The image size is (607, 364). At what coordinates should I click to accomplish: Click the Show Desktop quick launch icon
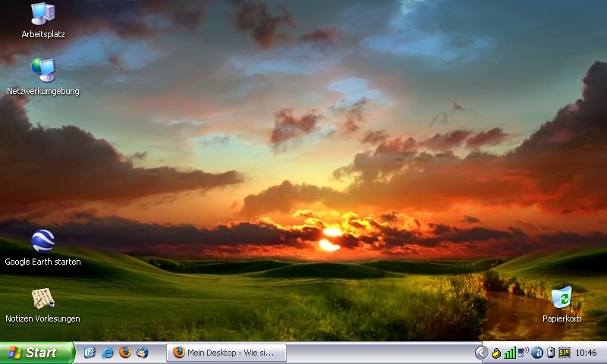(x=90, y=353)
